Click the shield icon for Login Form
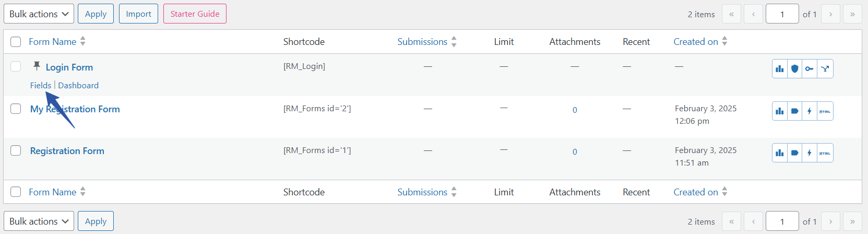 [x=794, y=69]
